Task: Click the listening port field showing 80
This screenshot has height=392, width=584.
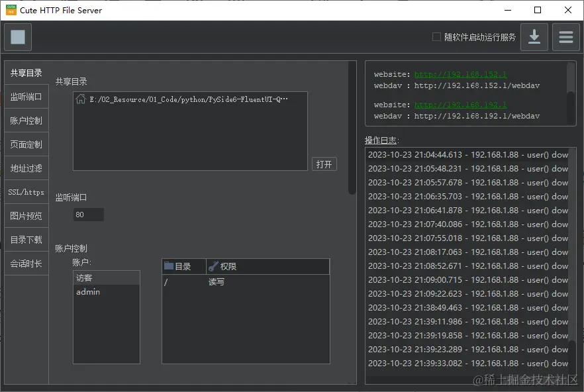Action: click(x=89, y=215)
